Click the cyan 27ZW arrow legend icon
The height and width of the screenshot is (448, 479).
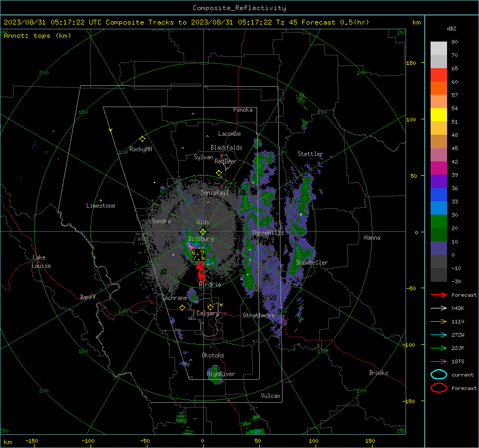point(439,335)
